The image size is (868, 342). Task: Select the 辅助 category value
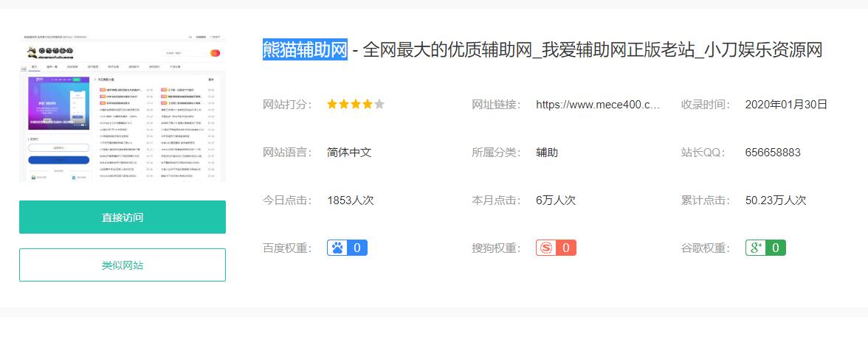tap(547, 153)
